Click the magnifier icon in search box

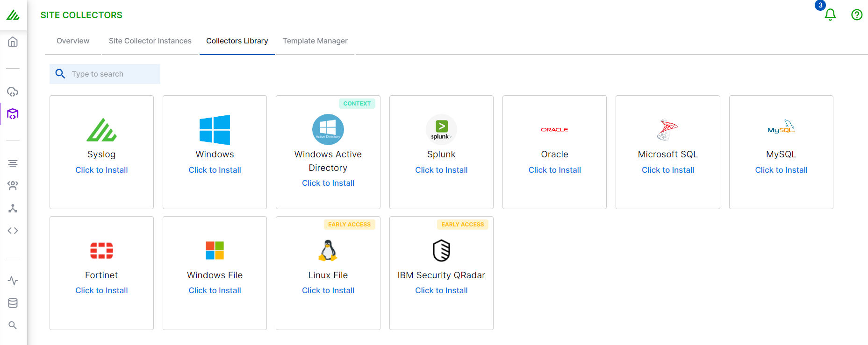click(60, 74)
